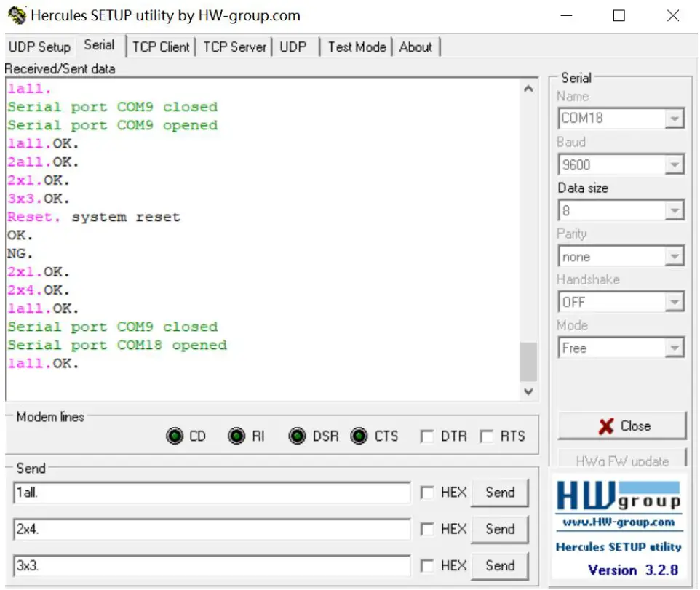Click the 'Reset. system reset' log line
Viewport: 700px width, 590px height.
coord(94,217)
